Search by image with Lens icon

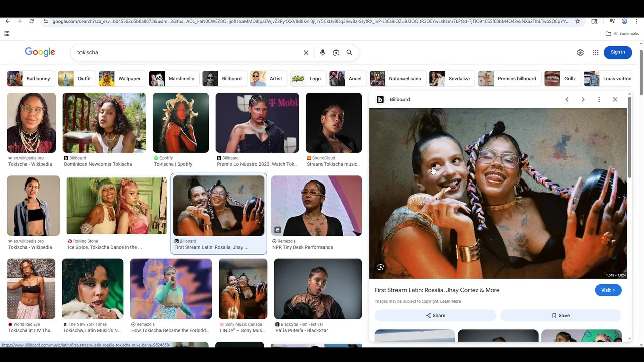[336, 52]
